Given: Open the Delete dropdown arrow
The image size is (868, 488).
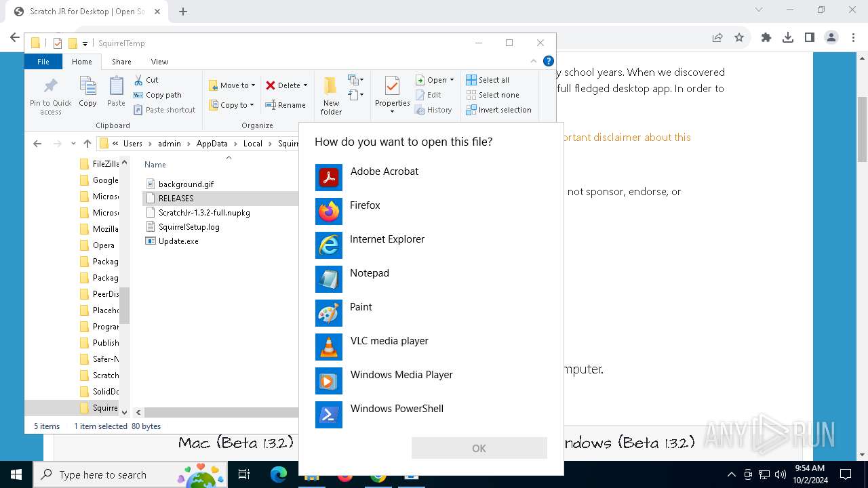Looking at the screenshot, I should (305, 85).
